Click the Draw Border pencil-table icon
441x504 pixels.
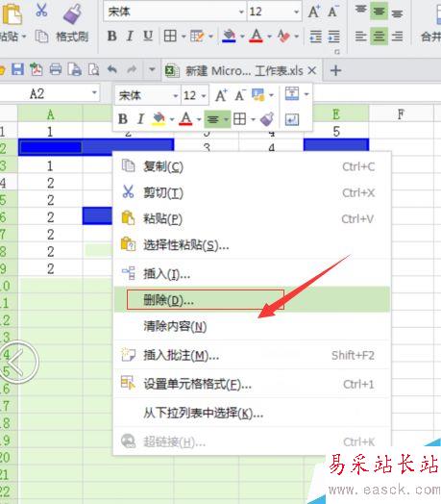click(197, 36)
